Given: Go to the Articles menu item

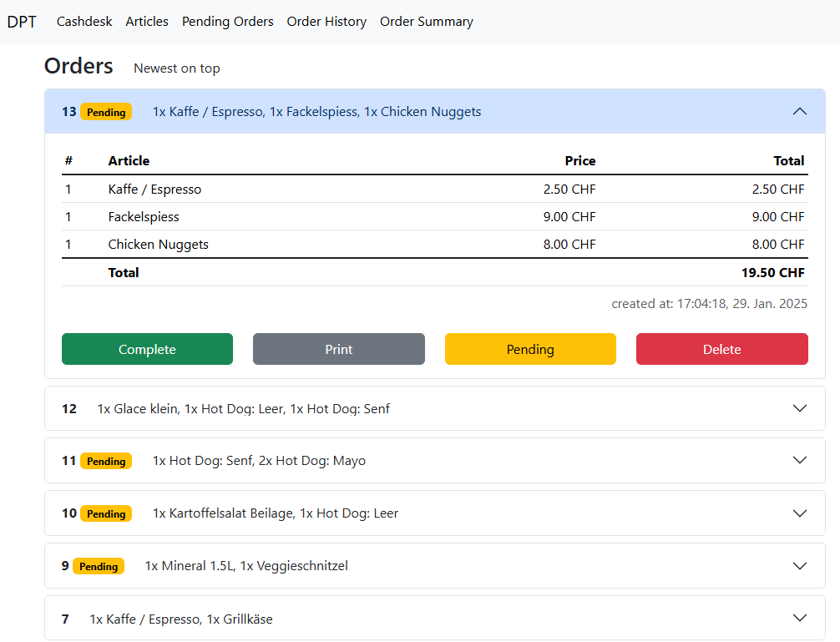Looking at the screenshot, I should [x=147, y=22].
